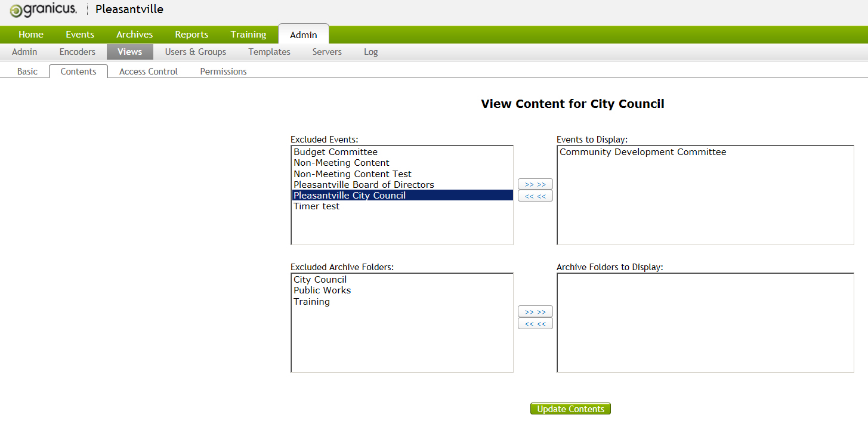Open the Archives section
The width and height of the screenshot is (868, 424).
coord(134,34)
